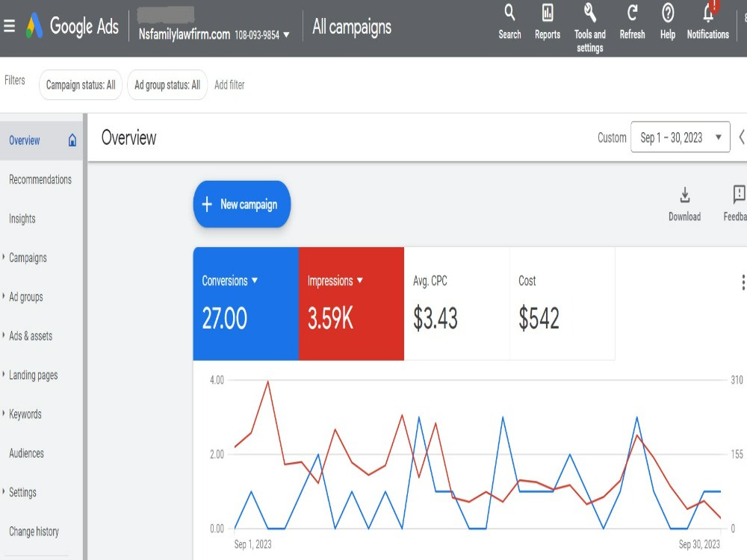Select Overview in the sidebar

41,140
